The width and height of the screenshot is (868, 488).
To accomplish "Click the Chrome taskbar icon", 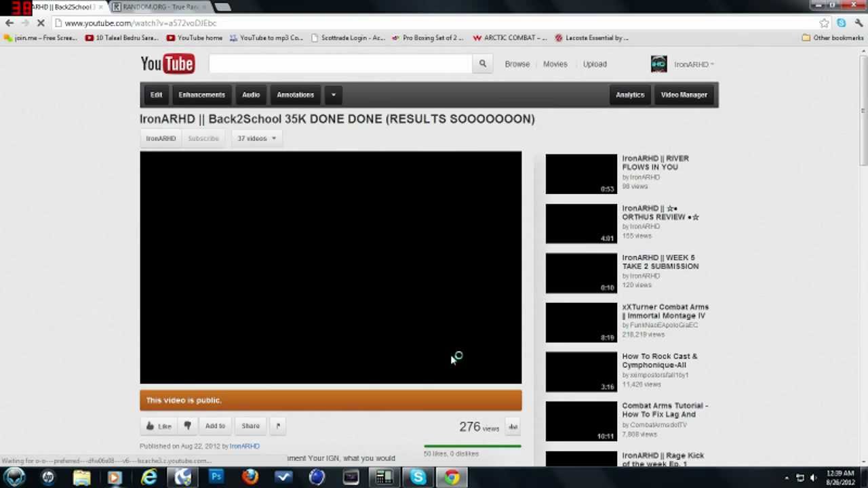I will click(452, 477).
